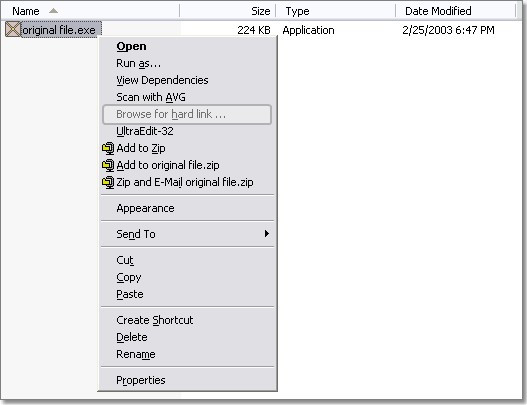Sort by the Name column header
527x405 pixels.
coord(90,11)
